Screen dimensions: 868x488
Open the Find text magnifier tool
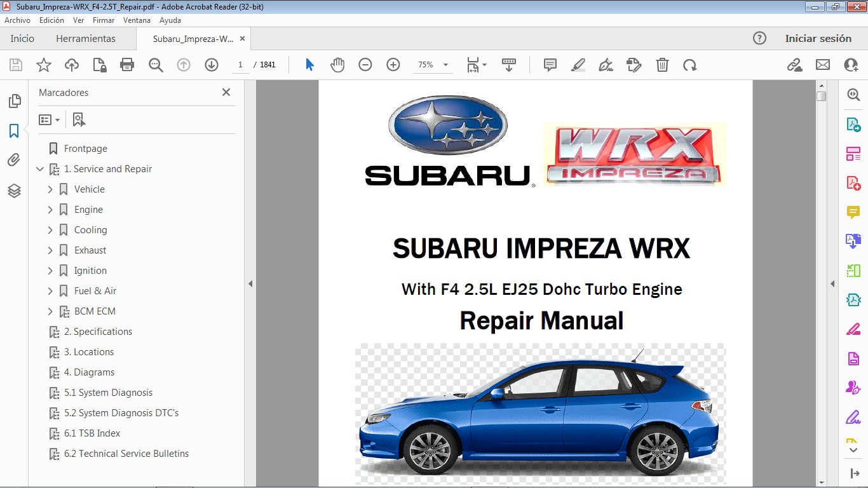[156, 65]
